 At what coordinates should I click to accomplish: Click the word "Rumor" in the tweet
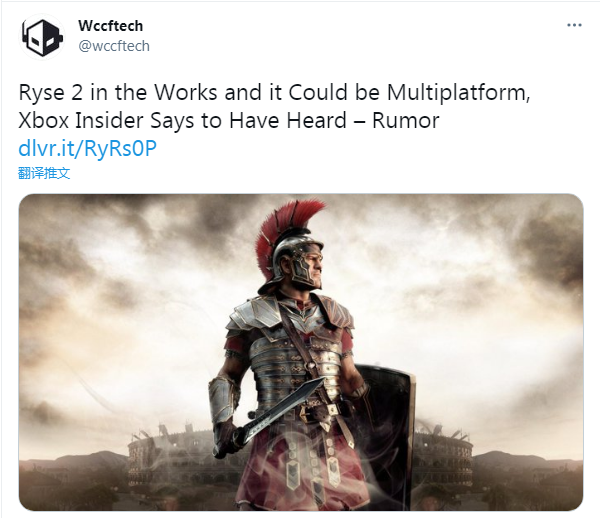[405, 121]
